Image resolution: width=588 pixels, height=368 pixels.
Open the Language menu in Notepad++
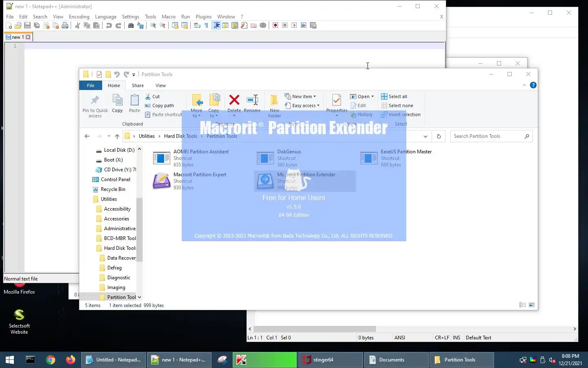tap(106, 17)
